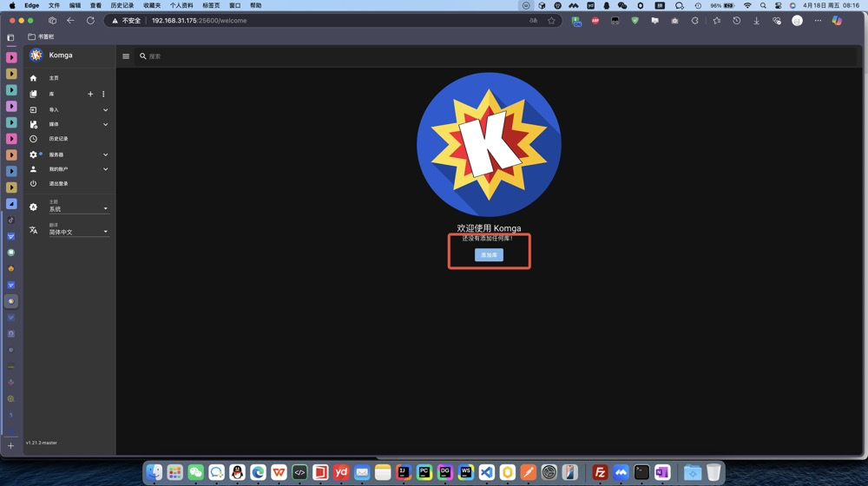Toggle the hamburger navigation drawer icon
868x486 pixels.
coord(126,56)
